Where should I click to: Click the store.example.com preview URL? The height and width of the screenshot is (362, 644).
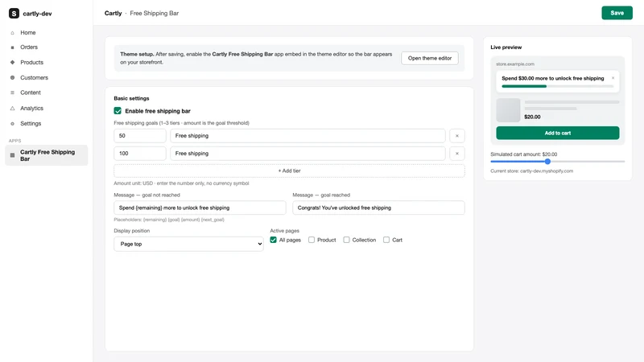pos(515,64)
